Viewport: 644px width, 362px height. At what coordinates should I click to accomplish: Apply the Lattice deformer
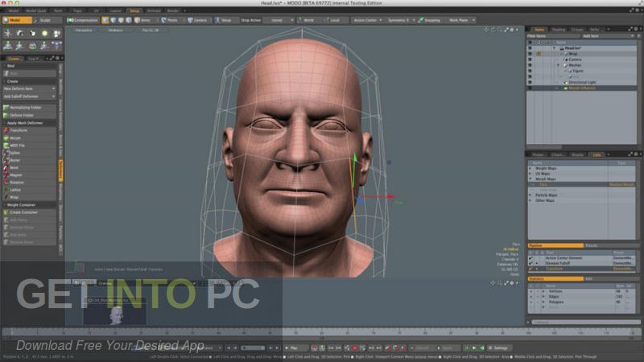pos(30,190)
